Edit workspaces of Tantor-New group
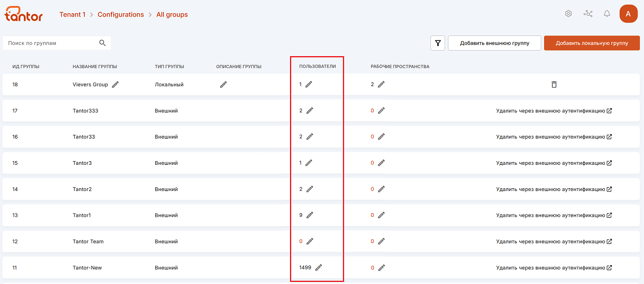Image resolution: width=644 pixels, height=284 pixels. point(381,267)
